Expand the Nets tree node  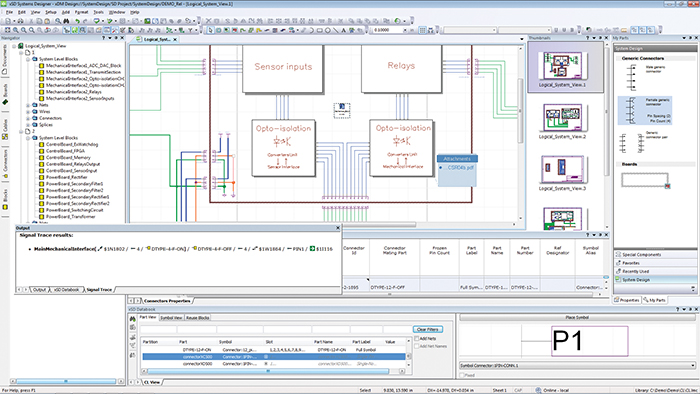coord(28,105)
